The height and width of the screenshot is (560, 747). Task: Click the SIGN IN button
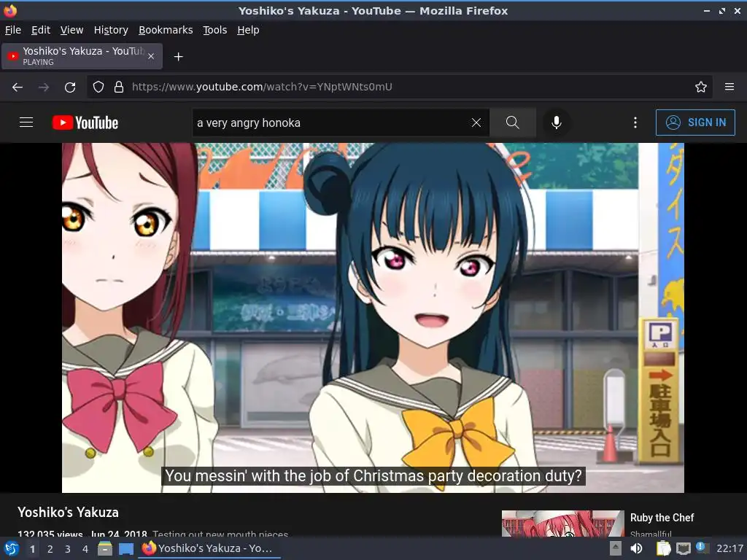[x=695, y=122]
